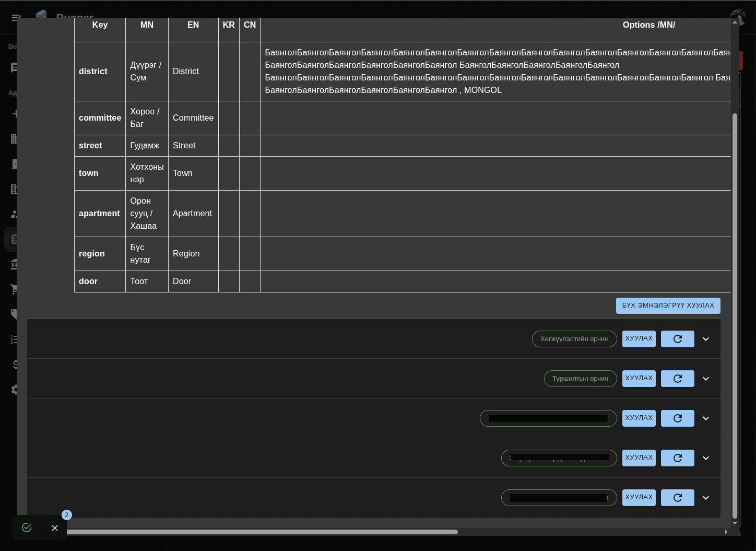Expand the Туршилтын орчин row chevron
Screen dimensions: 756x551
(x=706, y=378)
